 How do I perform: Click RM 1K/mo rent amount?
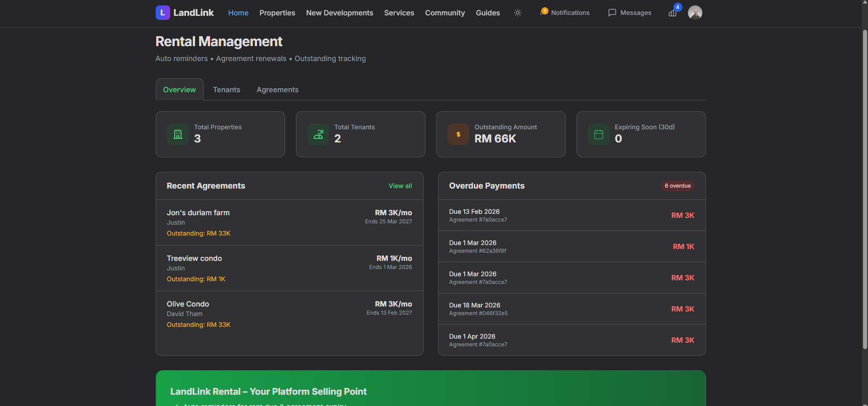[x=394, y=258]
